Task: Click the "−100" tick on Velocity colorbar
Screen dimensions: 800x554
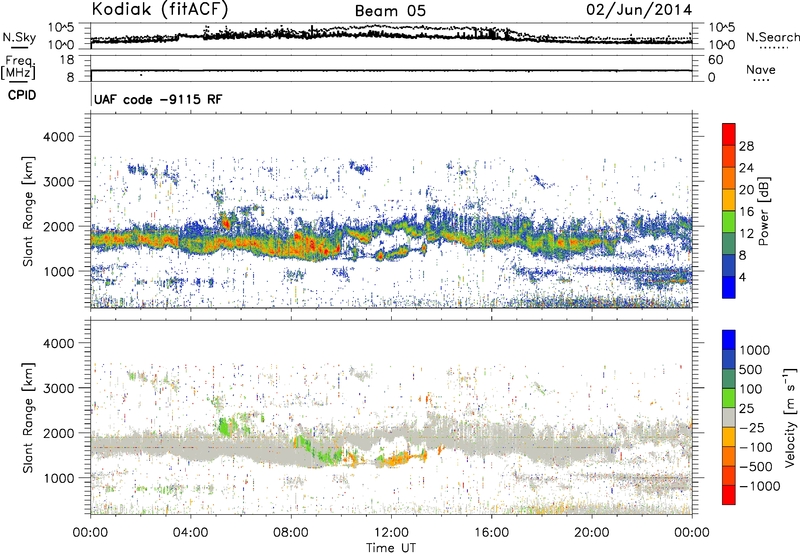Action: (756, 447)
